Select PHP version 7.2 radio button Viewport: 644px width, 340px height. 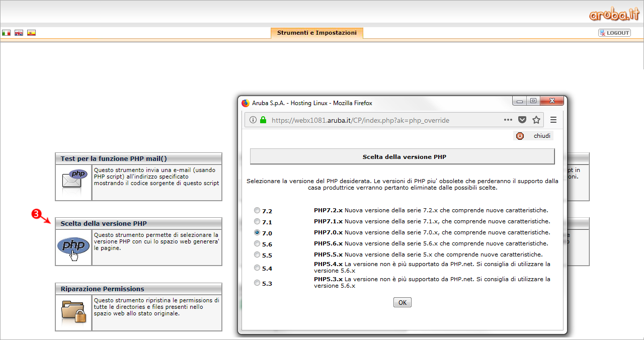tap(257, 210)
